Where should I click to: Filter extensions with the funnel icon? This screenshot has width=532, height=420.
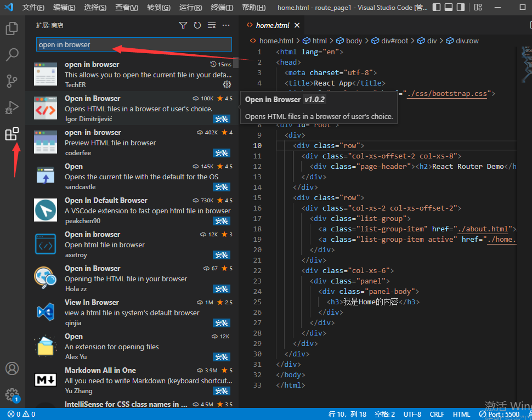click(183, 25)
